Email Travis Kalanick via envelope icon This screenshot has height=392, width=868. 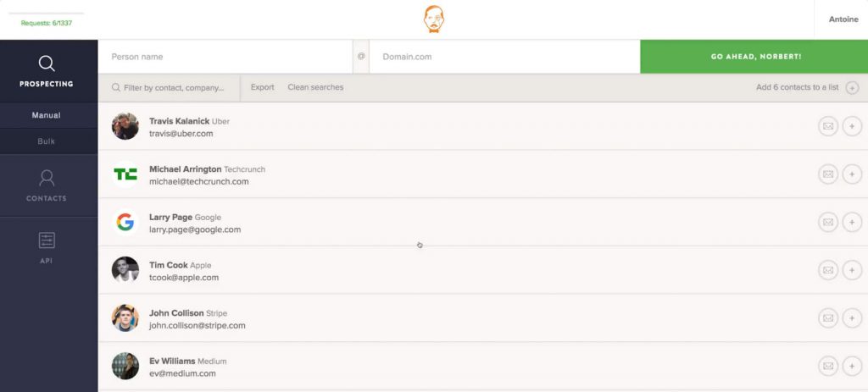(x=827, y=126)
